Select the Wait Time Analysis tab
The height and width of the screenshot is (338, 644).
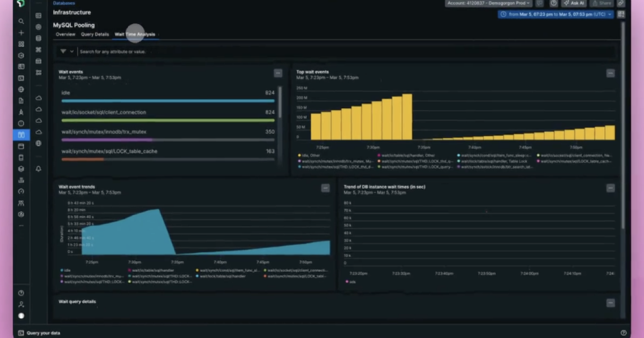coord(135,34)
